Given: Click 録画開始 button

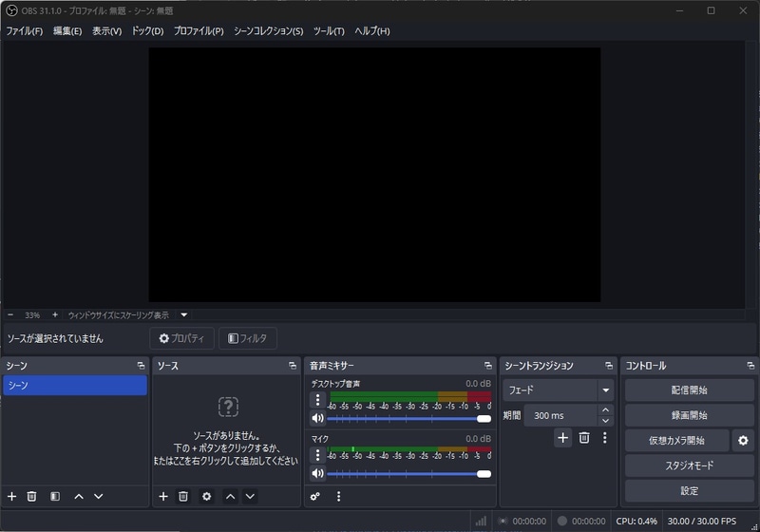Looking at the screenshot, I should click(x=690, y=415).
